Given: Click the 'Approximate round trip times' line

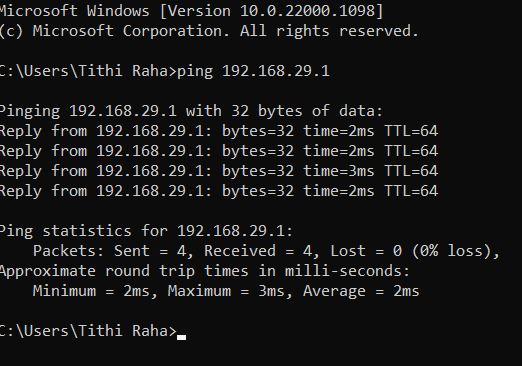Looking at the screenshot, I should click(x=204, y=271).
